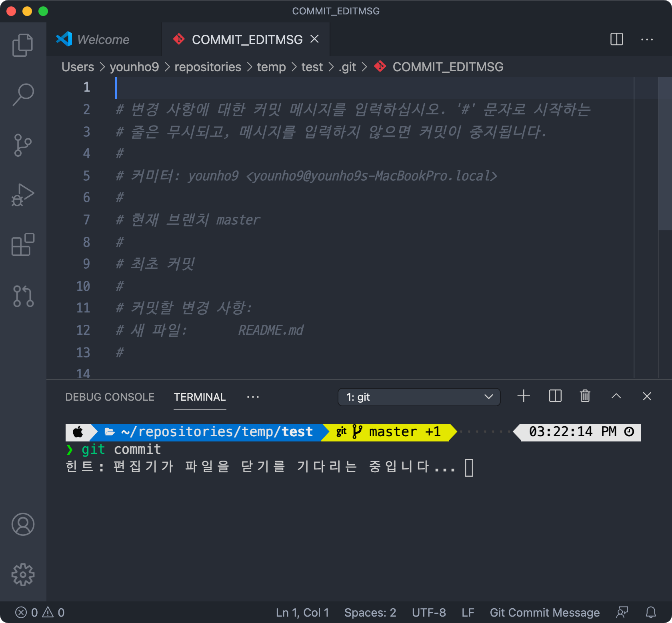Open the Manage gear menu

pyautogui.click(x=23, y=575)
